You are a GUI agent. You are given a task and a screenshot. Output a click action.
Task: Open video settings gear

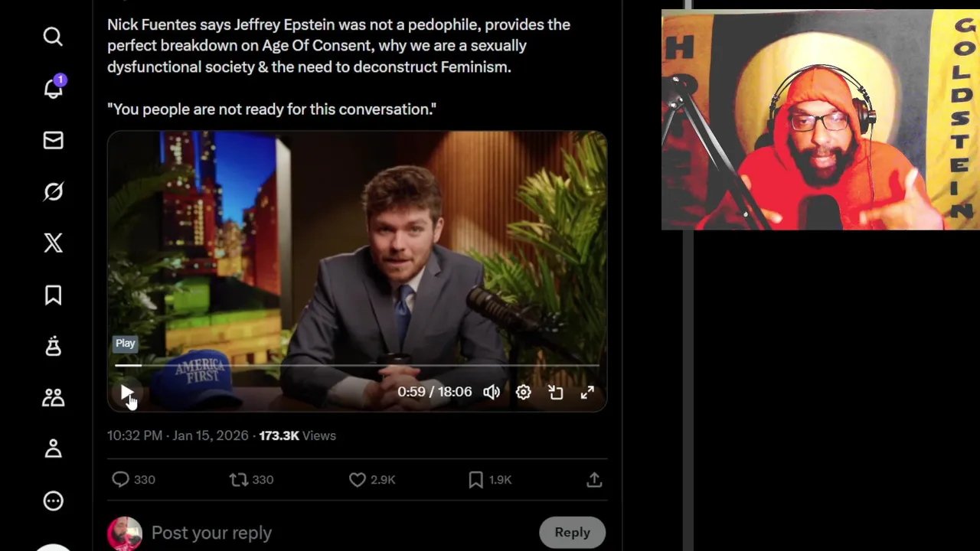(x=524, y=392)
